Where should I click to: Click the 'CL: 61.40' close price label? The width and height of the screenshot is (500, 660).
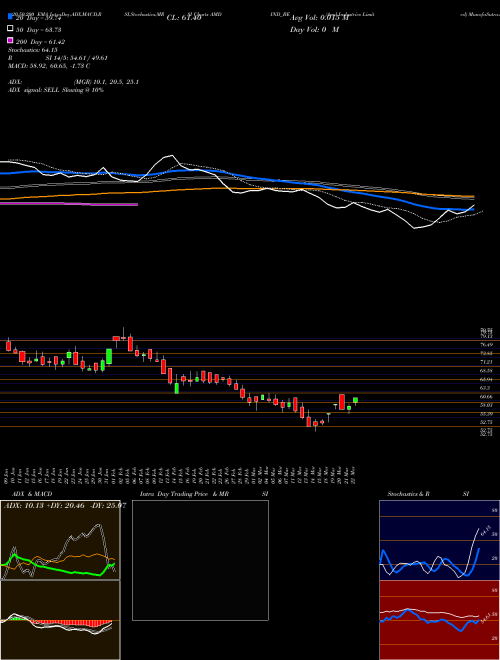coord(184,18)
